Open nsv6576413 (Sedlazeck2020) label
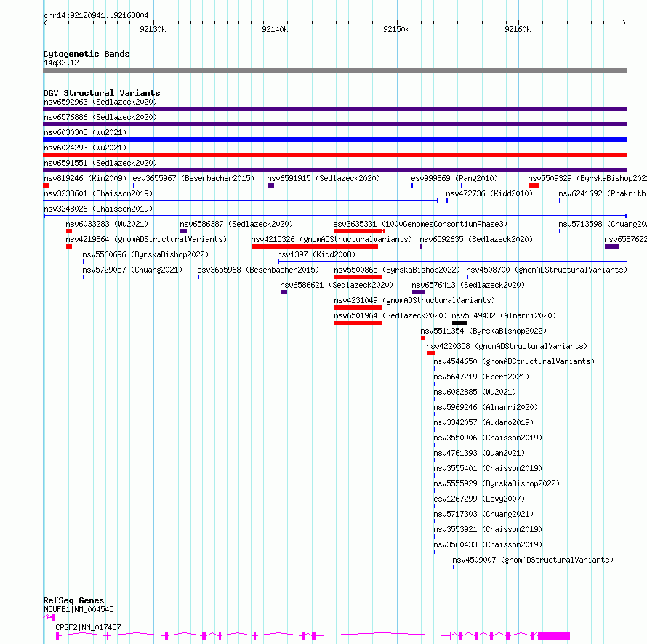Screen dimensions: 647x644 (x=468, y=285)
